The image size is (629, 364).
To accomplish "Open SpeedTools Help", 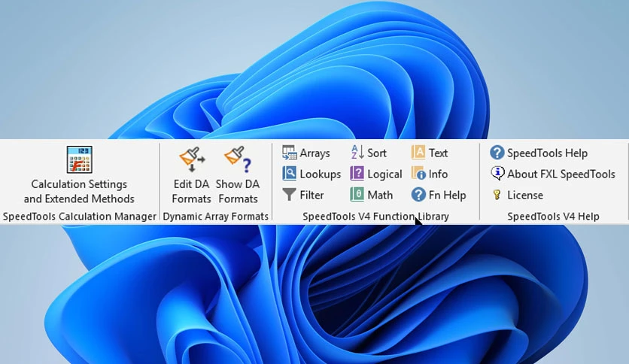I will [539, 153].
